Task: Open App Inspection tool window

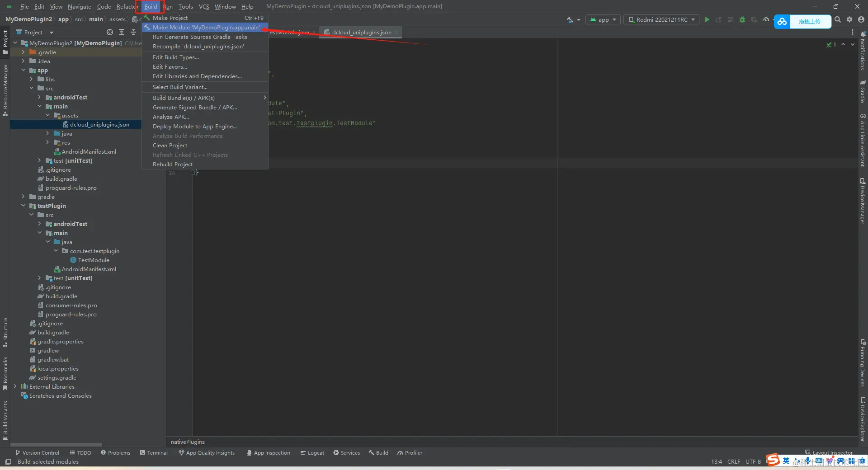Action: (269, 453)
